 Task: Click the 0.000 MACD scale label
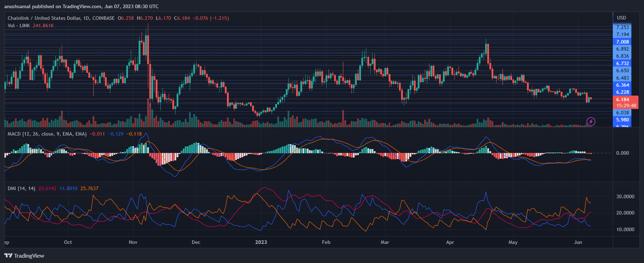tap(623, 153)
